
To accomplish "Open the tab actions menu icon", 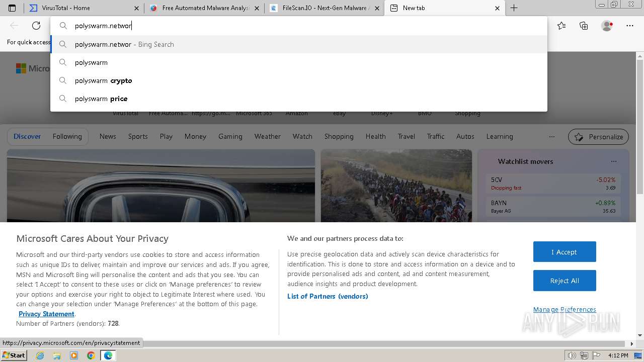I will click(x=12, y=8).
